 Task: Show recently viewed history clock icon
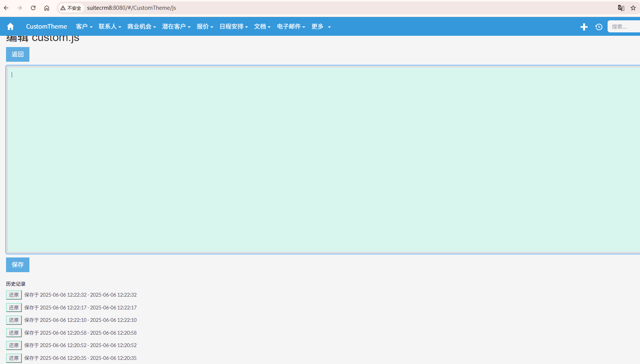click(599, 27)
